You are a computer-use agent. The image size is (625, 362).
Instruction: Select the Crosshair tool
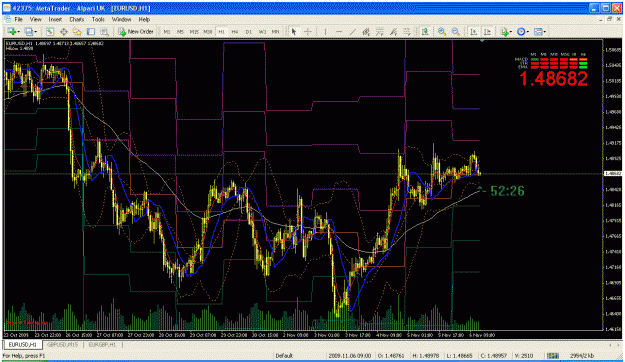point(308,31)
